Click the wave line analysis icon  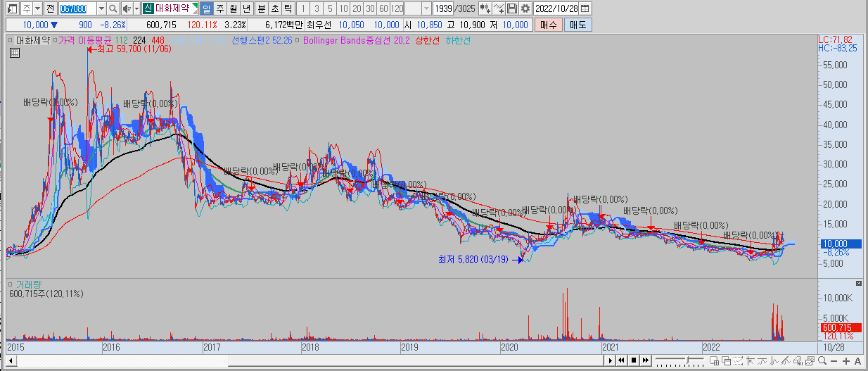[x=772, y=361]
